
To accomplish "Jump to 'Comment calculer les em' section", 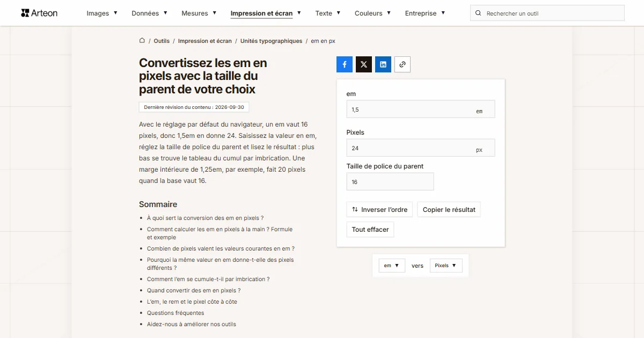I will coord(220,233).
